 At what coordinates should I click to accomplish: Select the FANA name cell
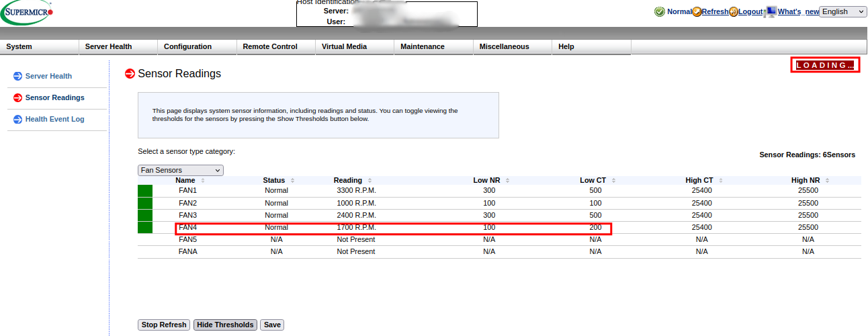coord(187,251)
